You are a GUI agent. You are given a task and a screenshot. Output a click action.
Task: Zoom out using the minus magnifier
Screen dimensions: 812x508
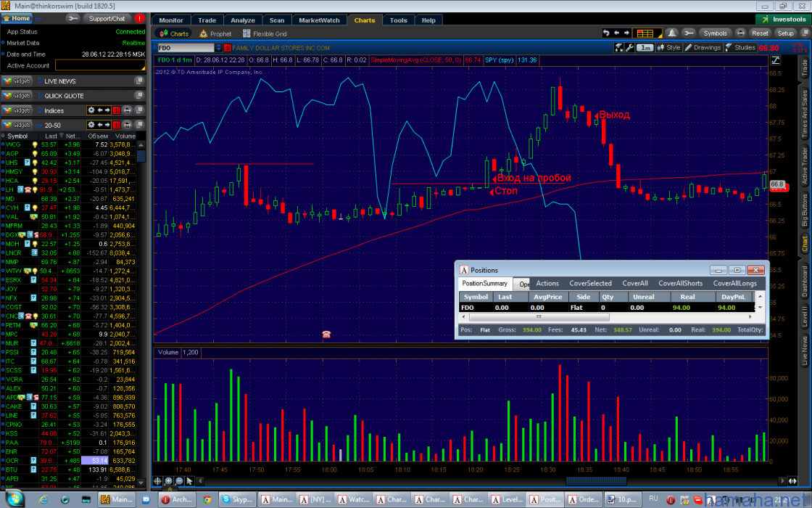click(x=179, y=481)
